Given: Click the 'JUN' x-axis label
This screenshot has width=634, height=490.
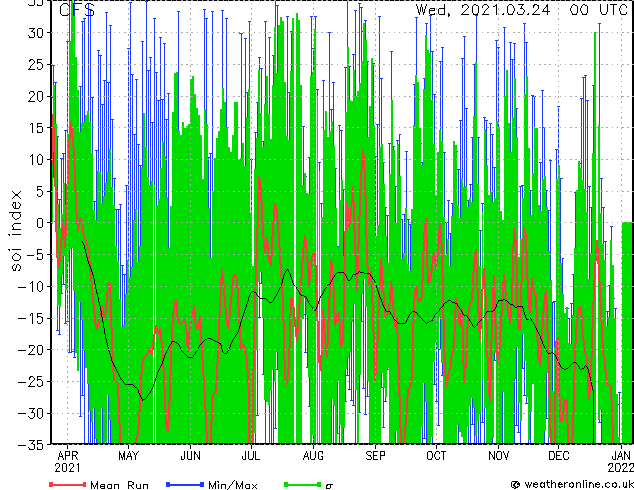Looking at the screenshot, I should pos(190,456).
